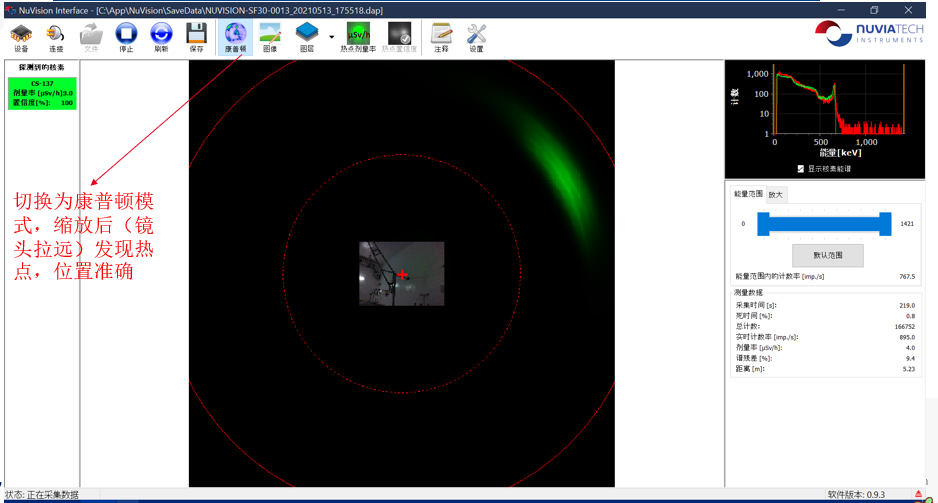Viewport: 938px width, 503px height.
Task: Save data with the 保存 floppy icon
Action: point(196,37)
